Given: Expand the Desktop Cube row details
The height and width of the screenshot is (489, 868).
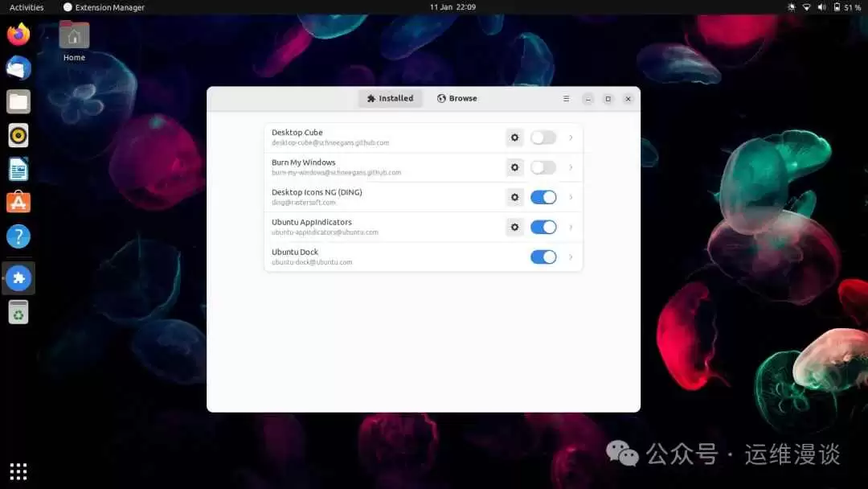Looking at the screenshot, I should (x=571, y=137).
